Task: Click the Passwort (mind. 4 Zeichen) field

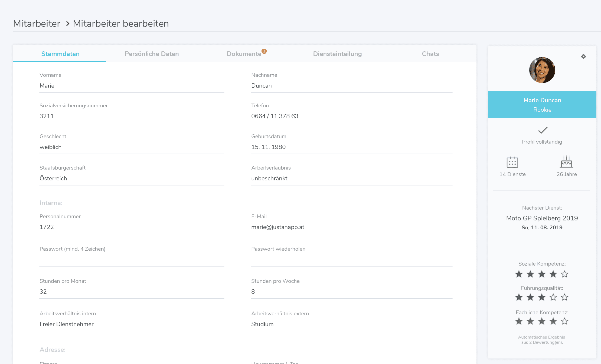Action: point(132,260)
